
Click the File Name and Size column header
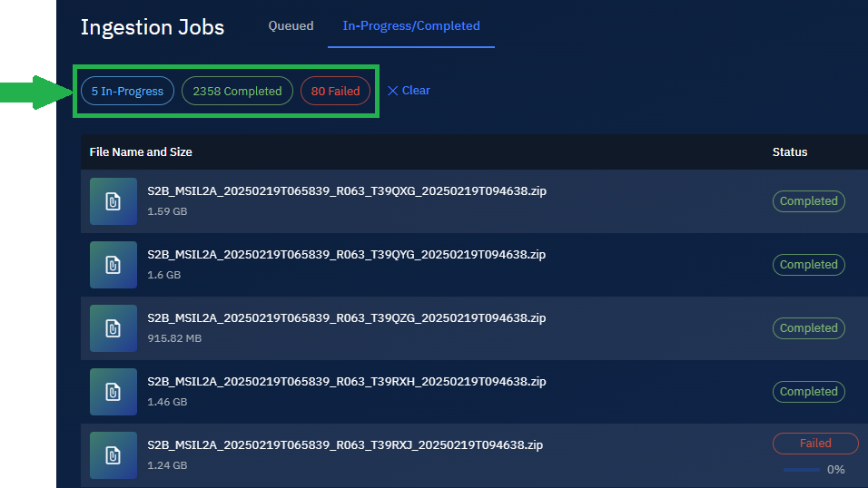coord(141,152)
